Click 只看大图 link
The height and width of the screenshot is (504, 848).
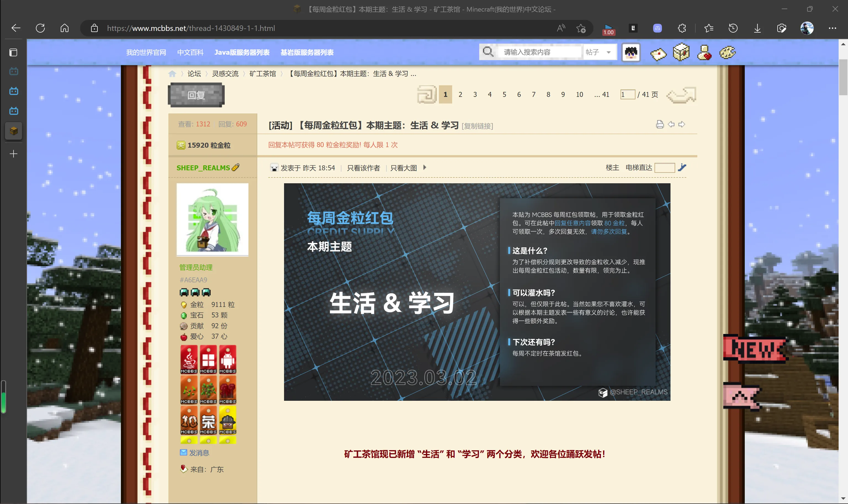coord(404,168)
